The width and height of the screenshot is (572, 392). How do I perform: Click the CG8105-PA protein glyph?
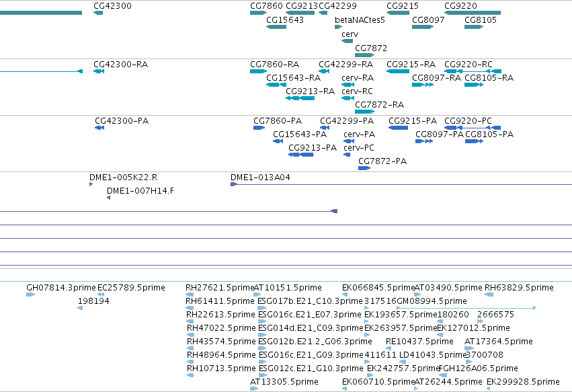pos(475,141)
